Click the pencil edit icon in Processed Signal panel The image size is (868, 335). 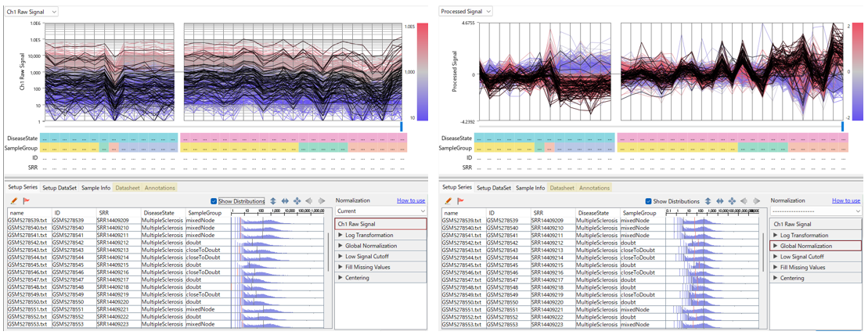[448, 201]
